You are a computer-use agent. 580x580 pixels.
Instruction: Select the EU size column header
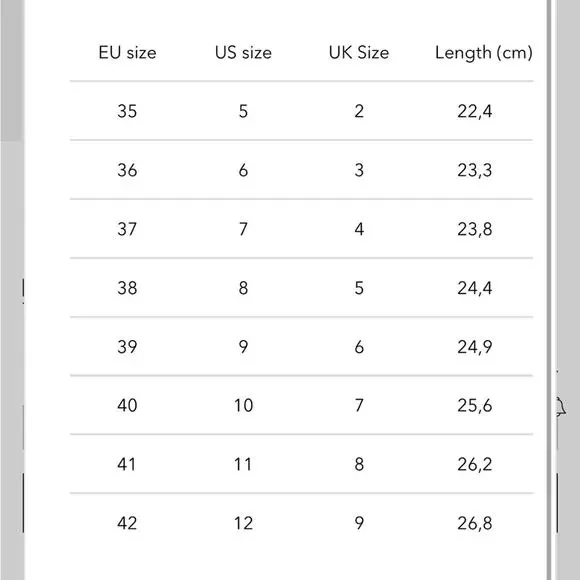point(127,53)
